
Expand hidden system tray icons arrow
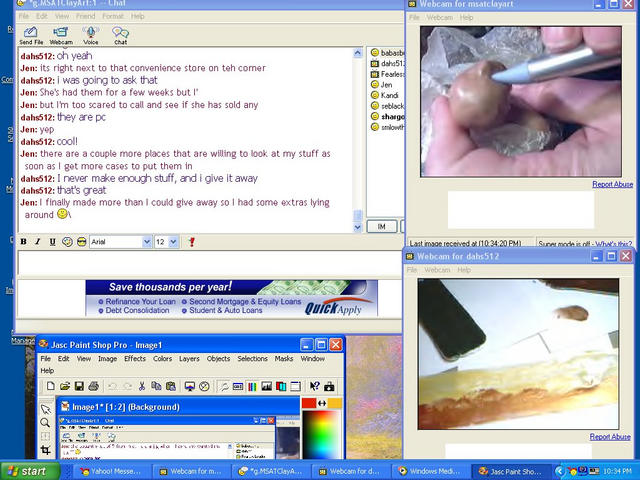[559, 472]
